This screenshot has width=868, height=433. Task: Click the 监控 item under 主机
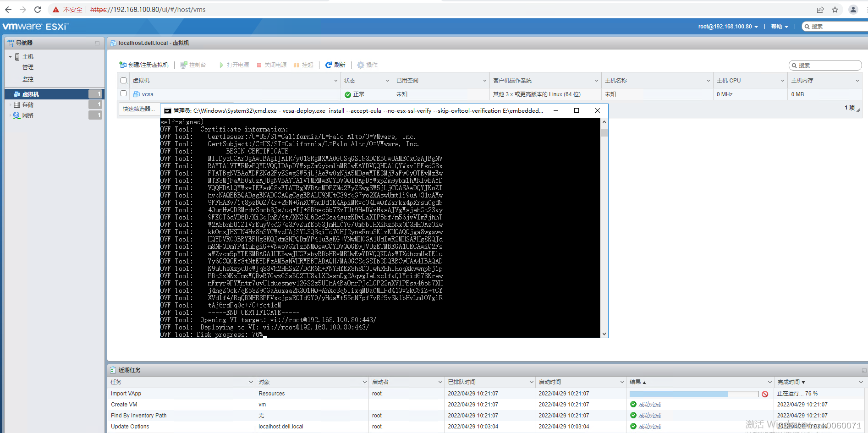coord(28,79)
